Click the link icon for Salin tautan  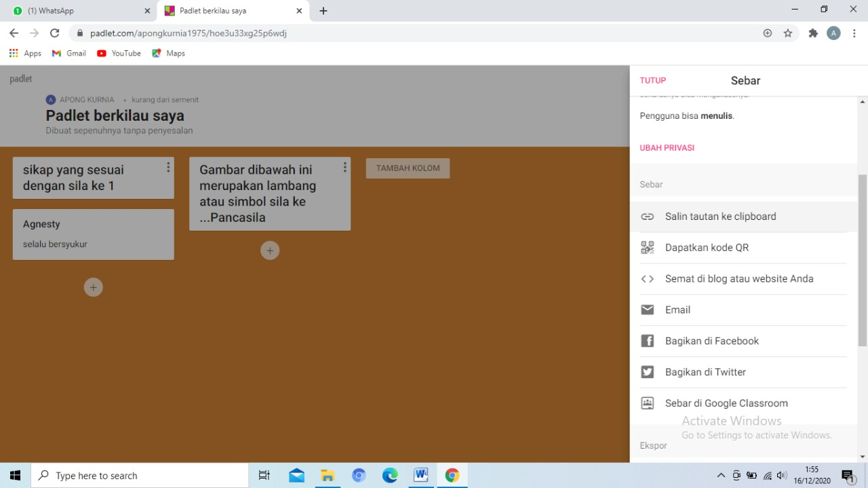[x=648, y=217]
